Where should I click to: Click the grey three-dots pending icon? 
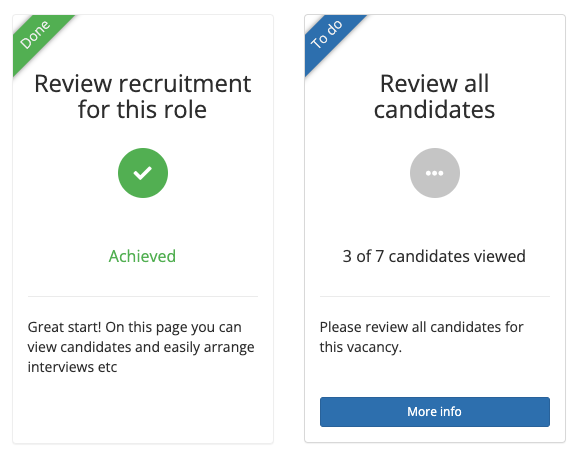[x=435, y=173]
